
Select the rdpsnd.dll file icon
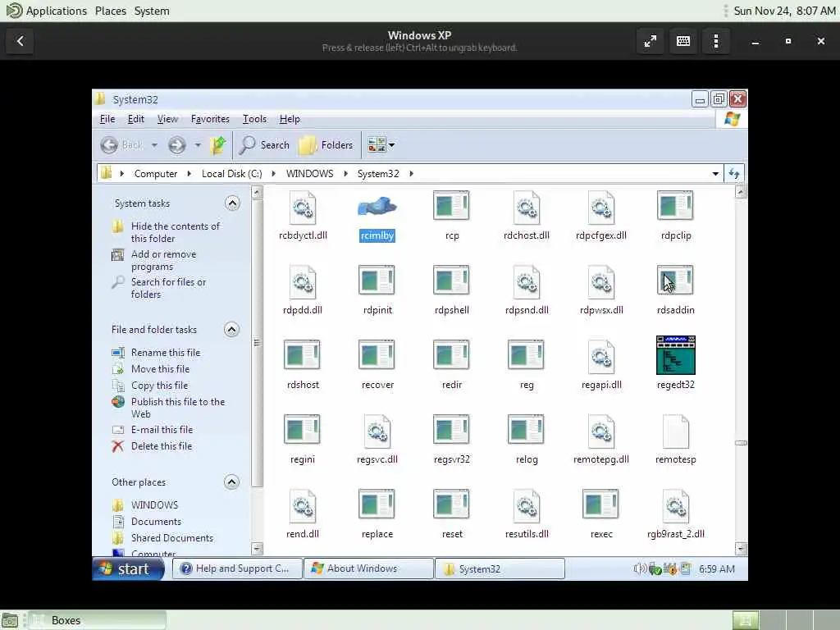pos(527,282)
